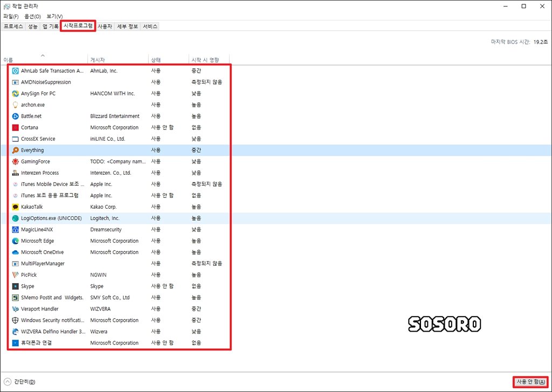The width and height of the screenshot is (552, 392).
Task: Click the AhnLab, Inc. publisher cell
Action: click(x=104, y=71)
